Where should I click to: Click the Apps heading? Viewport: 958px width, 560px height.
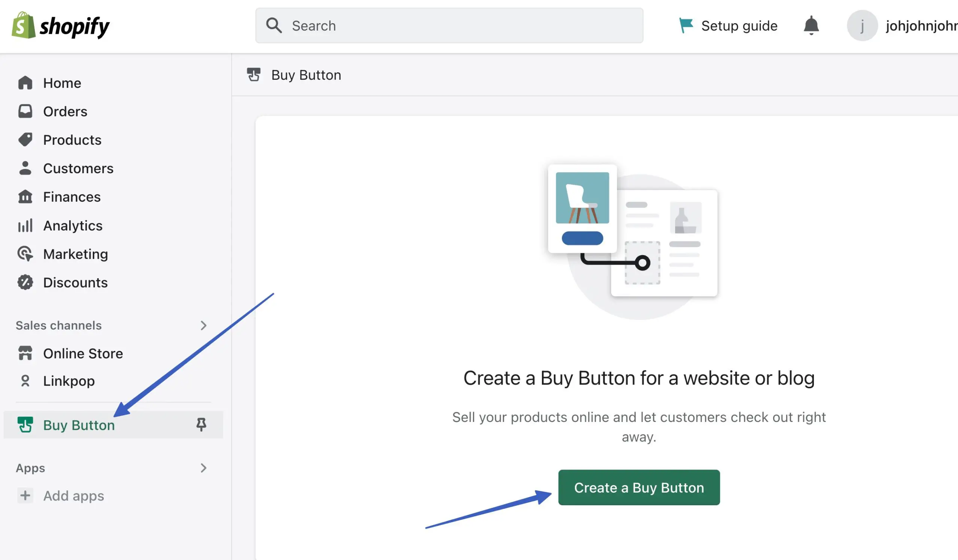tap(30, 468)
